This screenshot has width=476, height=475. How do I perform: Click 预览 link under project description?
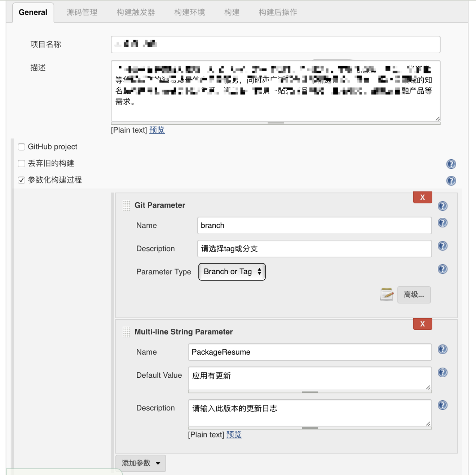[x=157, y=130]
